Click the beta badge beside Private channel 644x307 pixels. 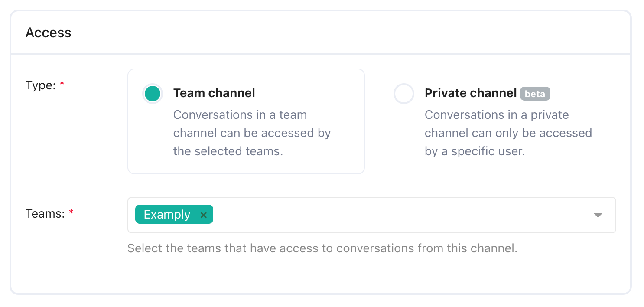point(535,94)
